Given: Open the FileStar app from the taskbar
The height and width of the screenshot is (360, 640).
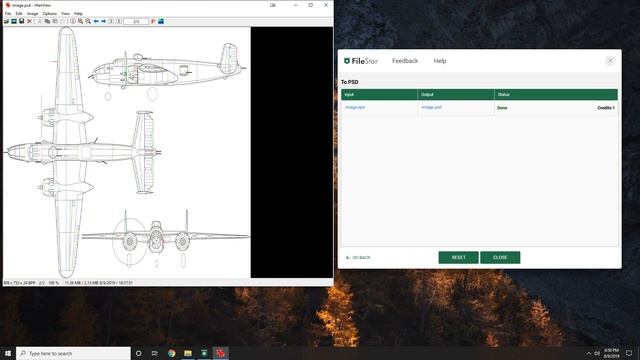Looking at the screenshot, I should click(204, 353).
